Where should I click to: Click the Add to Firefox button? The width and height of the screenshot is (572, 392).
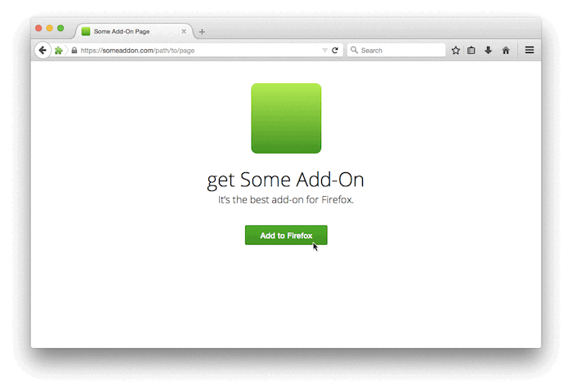point(286,235)
